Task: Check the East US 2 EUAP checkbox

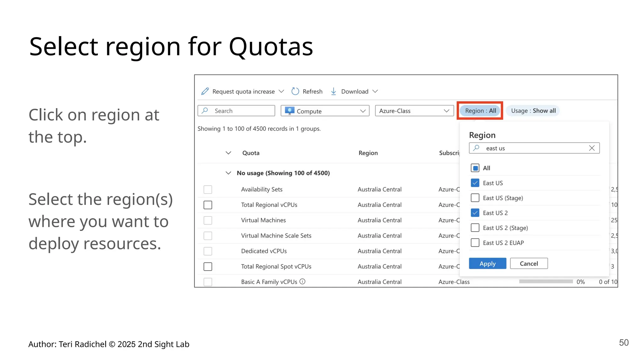Action: pos(475,243)
